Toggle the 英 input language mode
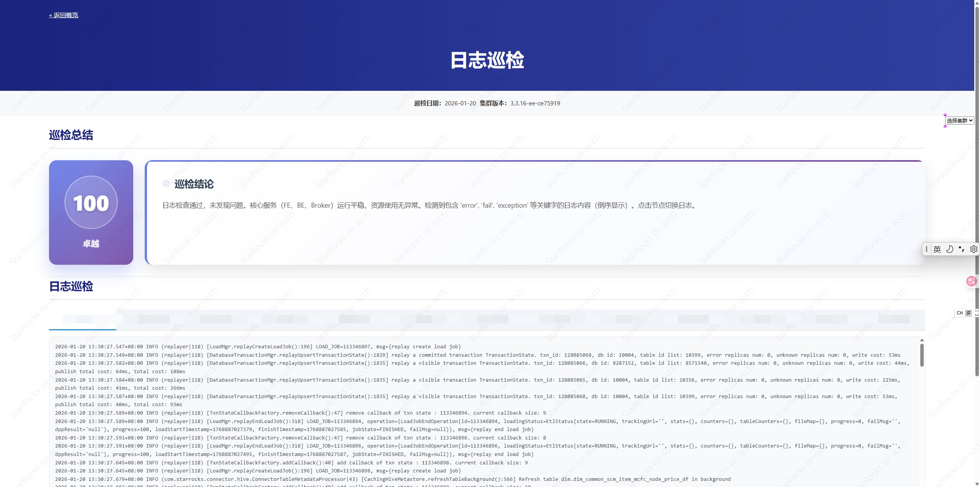The image size is (980, 487). (937, 249)
